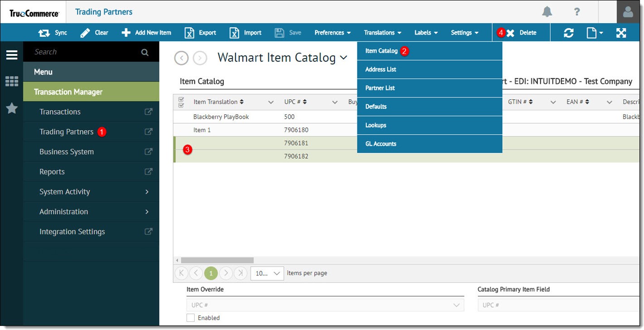
Task: Open the favorites star icon
Action: click(x=12, y=108)
